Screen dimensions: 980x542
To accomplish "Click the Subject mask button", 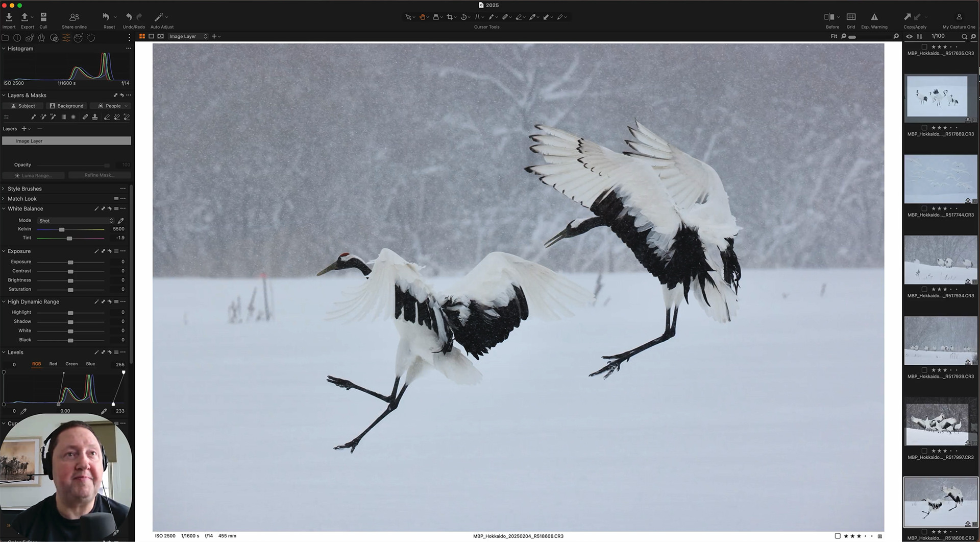I will 23,106.
